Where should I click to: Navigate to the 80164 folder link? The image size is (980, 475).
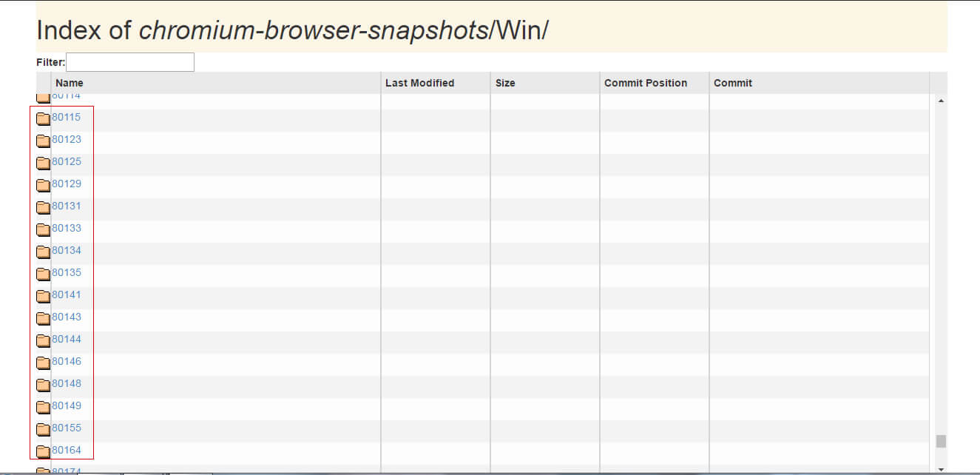point(67,450)
